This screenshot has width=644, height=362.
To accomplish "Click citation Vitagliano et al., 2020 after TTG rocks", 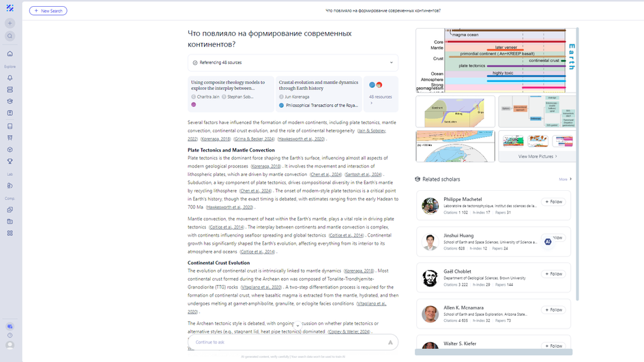I will (261, 287).
